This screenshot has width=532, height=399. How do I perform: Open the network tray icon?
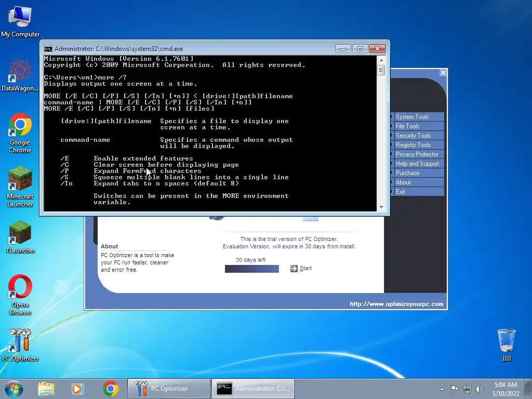coord(467,389)
